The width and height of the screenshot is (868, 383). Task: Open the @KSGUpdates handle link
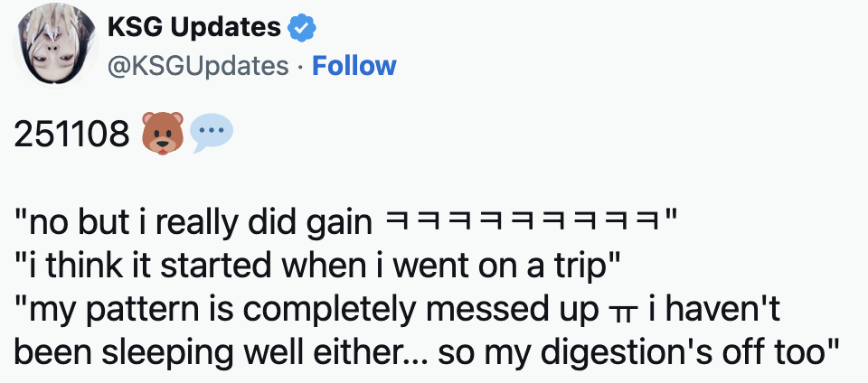(x=198, y=66)
